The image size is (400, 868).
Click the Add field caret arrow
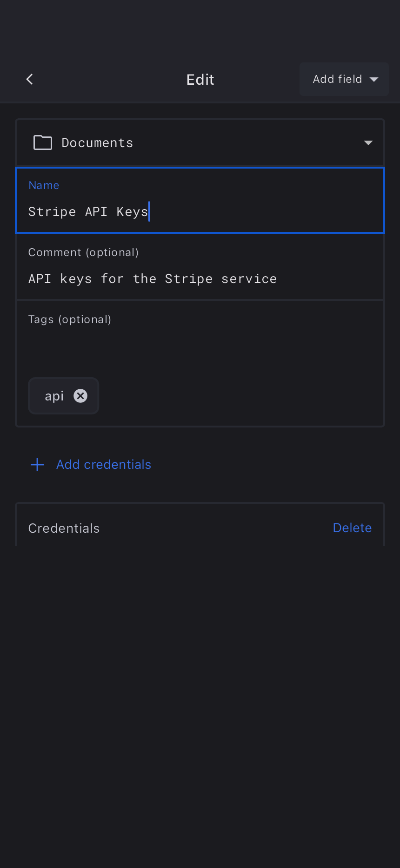coord(374,80)
